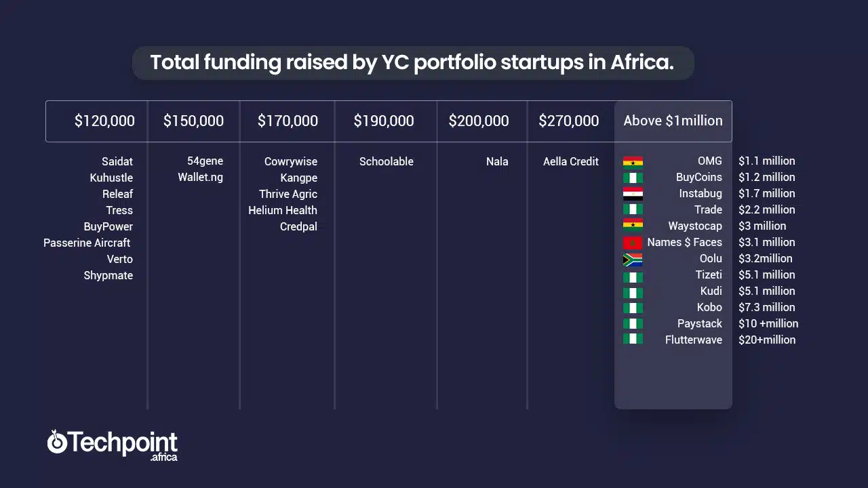The image size is (868, 488).
Task: Click the Schoolable entry
Action: (x=387, y=161)
